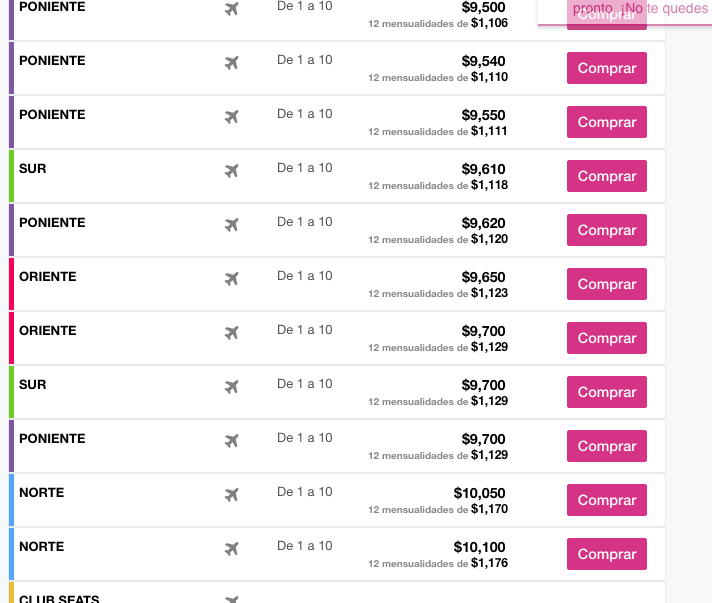Click the airplane icon in the $9,700 SUR row
Screen dimensions: 712x603
[x=232, y=387]
